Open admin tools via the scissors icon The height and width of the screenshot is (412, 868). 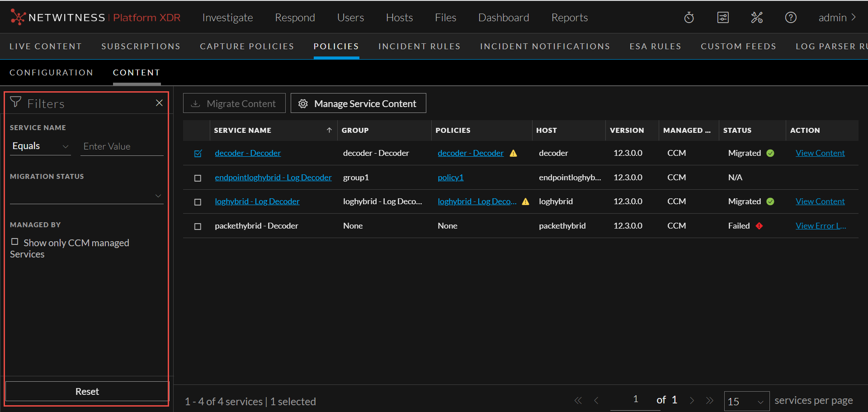tap(757, 18)
